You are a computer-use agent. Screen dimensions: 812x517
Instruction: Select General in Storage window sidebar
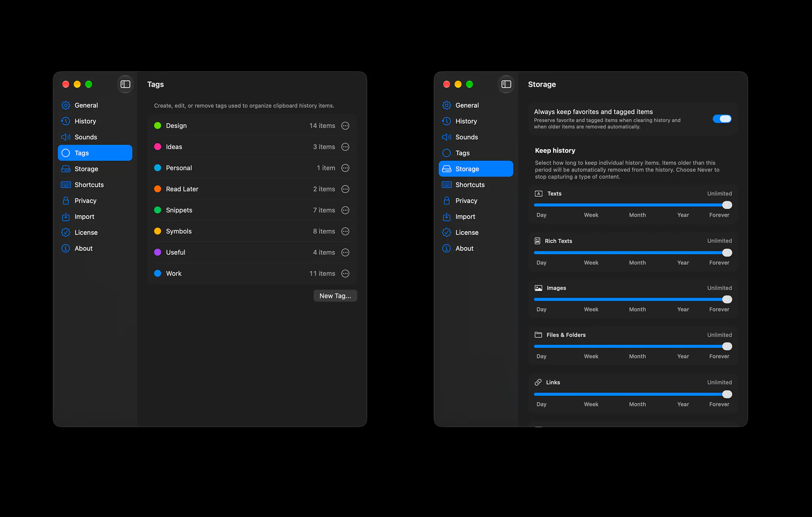[x=476, y=105]
